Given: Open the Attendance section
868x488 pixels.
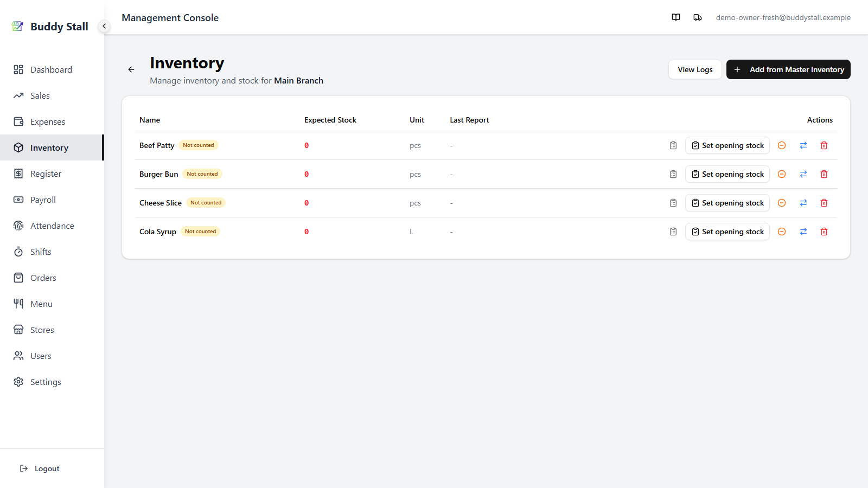Looking at the screenshot, I should pyautogui.click(x=51, y=226).
